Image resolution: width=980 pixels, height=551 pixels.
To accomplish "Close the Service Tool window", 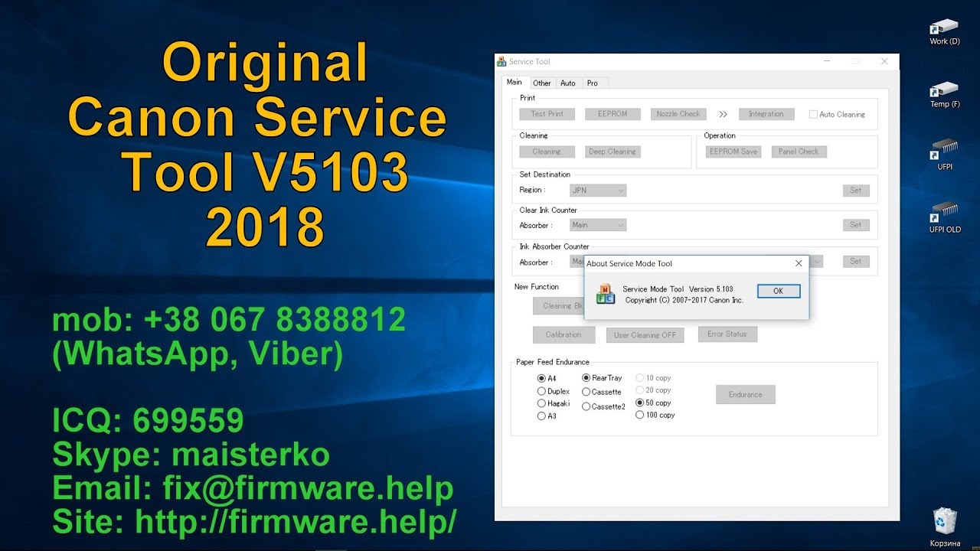I will click(x=884, y=62).
